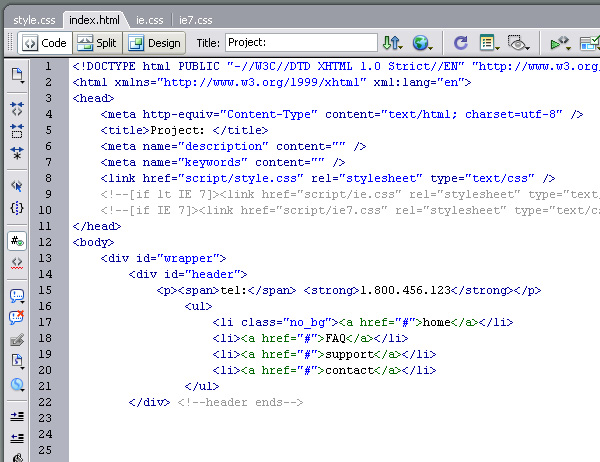Click the contact list item line
Screen dimensions: 600x462
324,371
